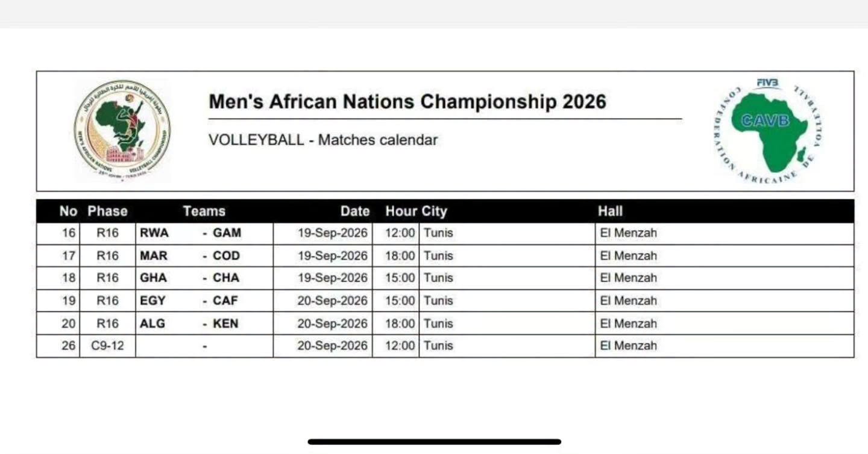This screenshot has height=454, width=868.
Task: Click the CAVB confederation logo
Action: coord(767,131)
